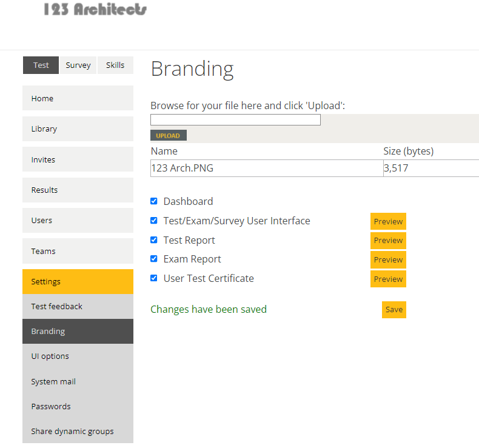479x448 pixels.
Task: Preview the Test Report branding
Action: click(x=388, y=241)
